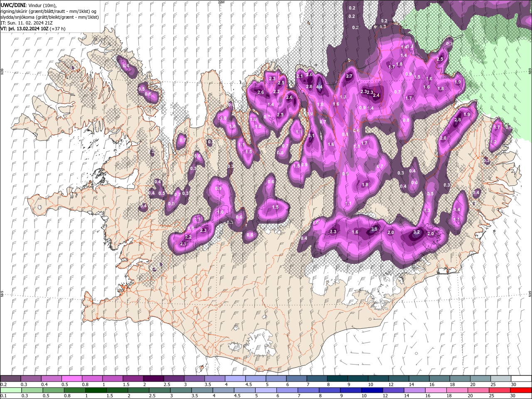Click the '(+37 h)' forecast offset
This screenshot has height=399, width=532.
[x=58, y=29]
